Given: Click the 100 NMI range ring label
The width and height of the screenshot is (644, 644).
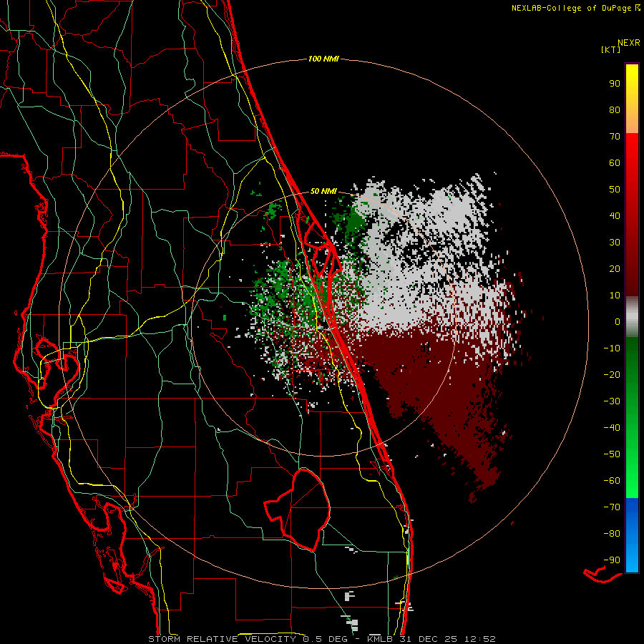Looking at the screenshot, I should [323, 59].
